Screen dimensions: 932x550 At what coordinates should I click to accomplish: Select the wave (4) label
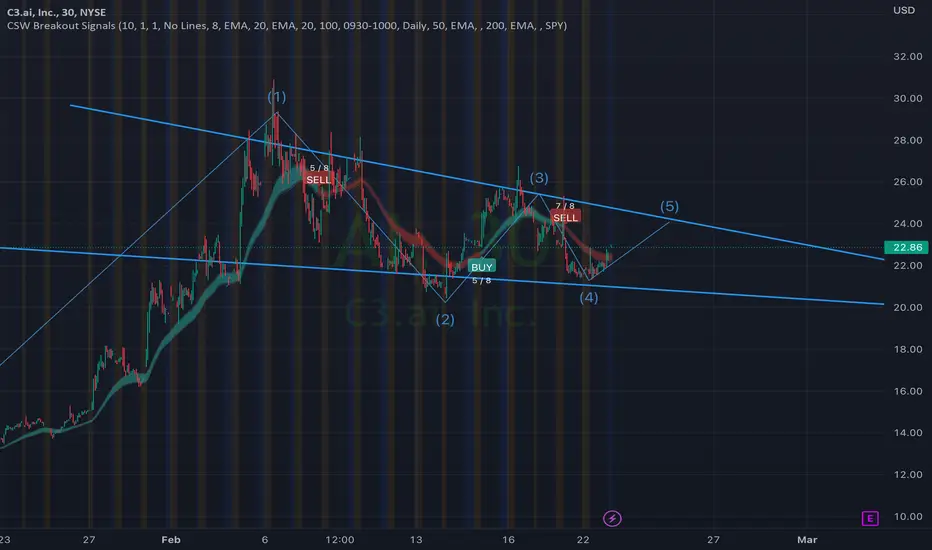(589, 297)
